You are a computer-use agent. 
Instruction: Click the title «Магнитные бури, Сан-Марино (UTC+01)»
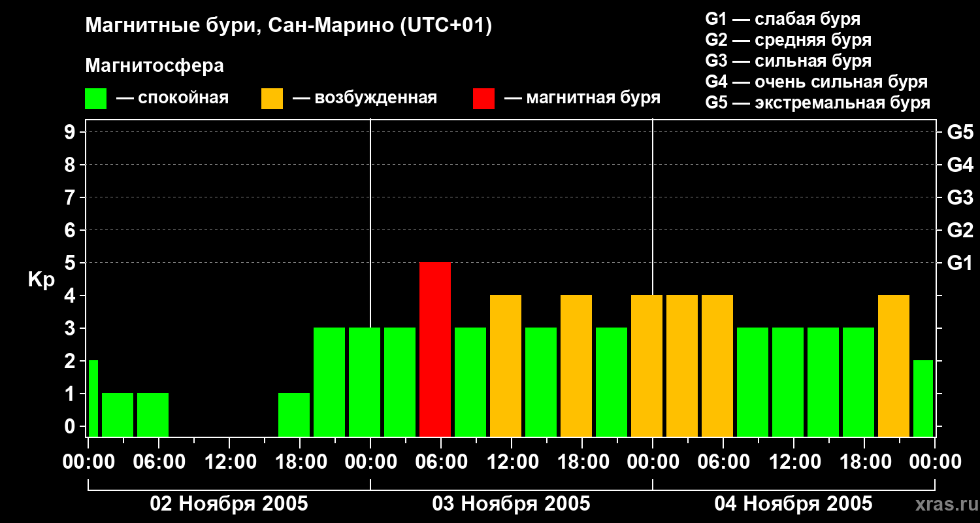coord(288,26)
